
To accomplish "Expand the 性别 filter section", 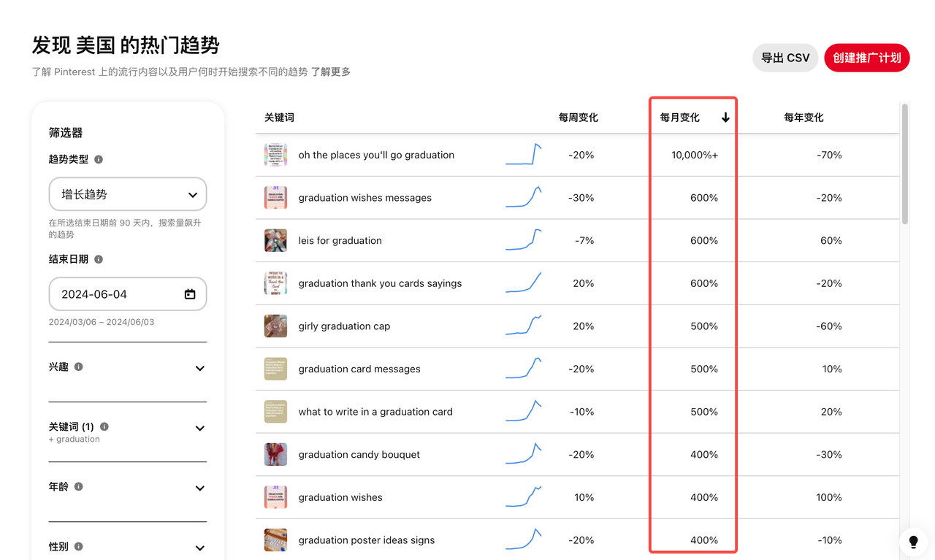I will (x=199, y=548).
